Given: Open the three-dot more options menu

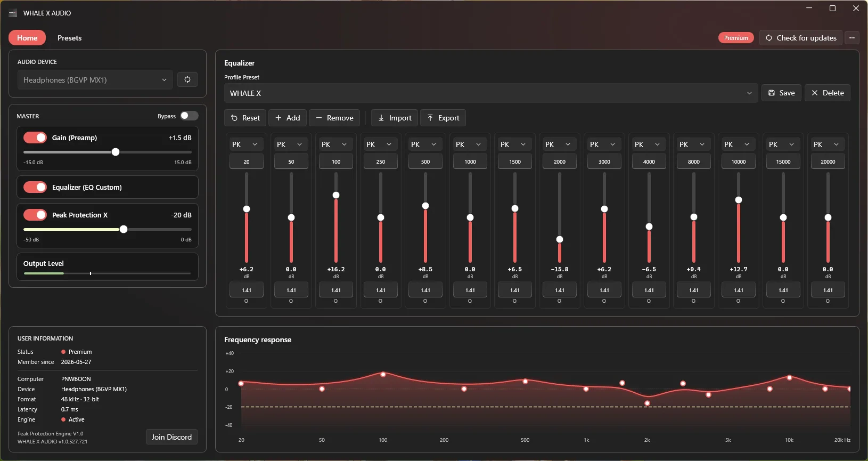Looking at the screenshot, I should pyautogui.click(x=852, y=38).
